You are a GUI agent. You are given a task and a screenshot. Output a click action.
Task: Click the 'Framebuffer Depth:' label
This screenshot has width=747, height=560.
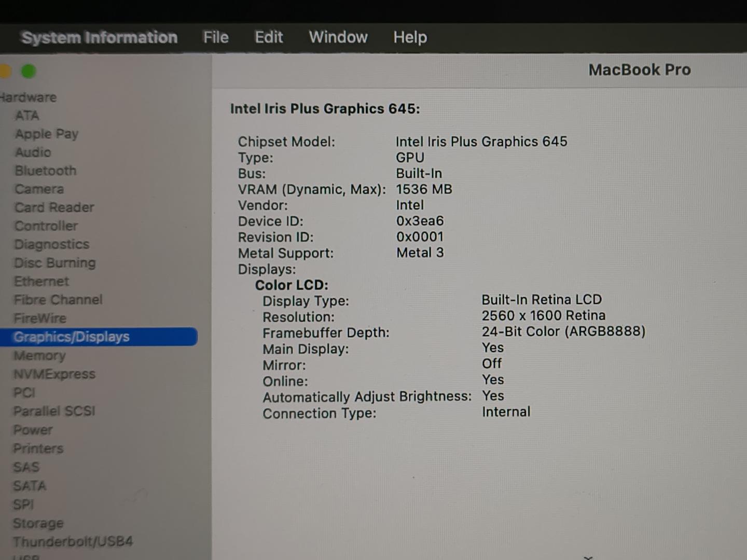pos(326,333)
